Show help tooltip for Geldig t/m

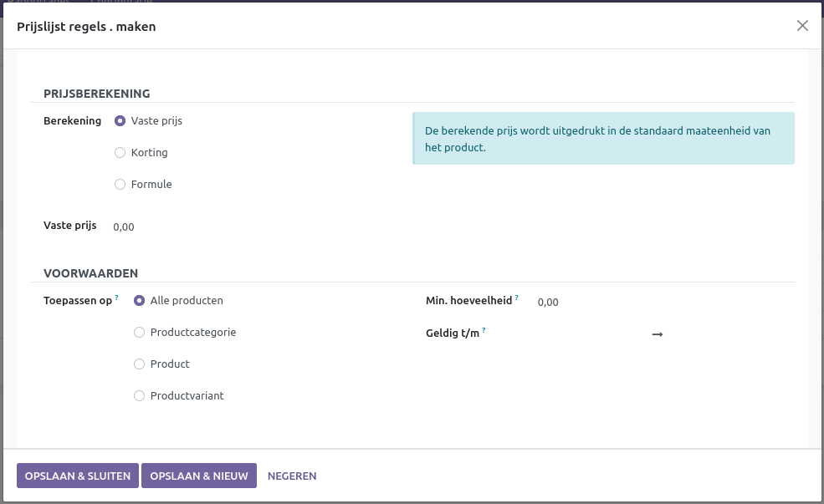484,330
